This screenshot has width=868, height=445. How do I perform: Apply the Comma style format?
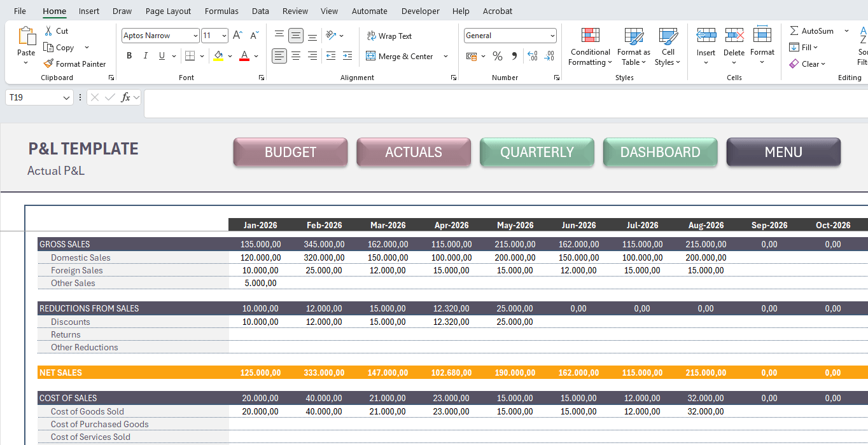click(x=513, y=56)
